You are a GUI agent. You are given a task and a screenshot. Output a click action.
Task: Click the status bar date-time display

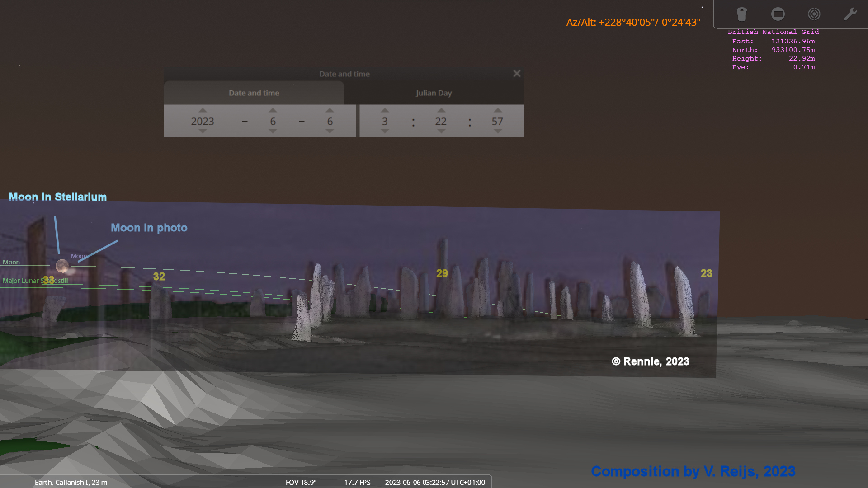point(434,482)
